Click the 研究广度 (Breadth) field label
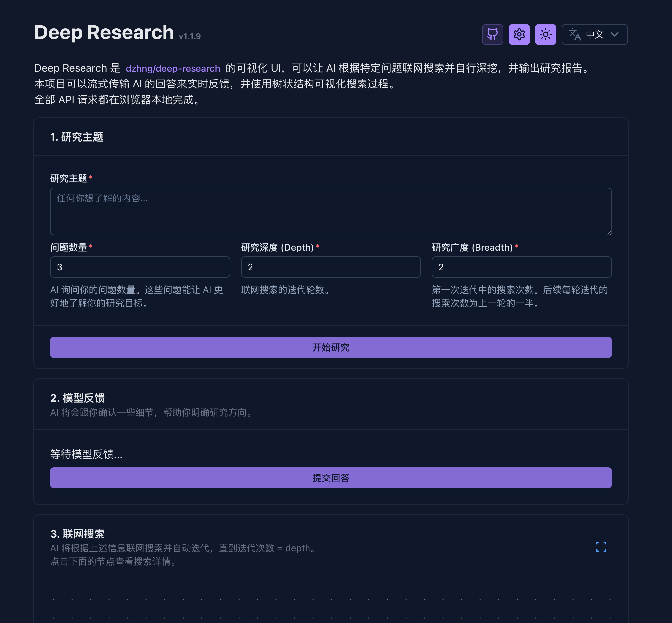 (x=473, y=248)
